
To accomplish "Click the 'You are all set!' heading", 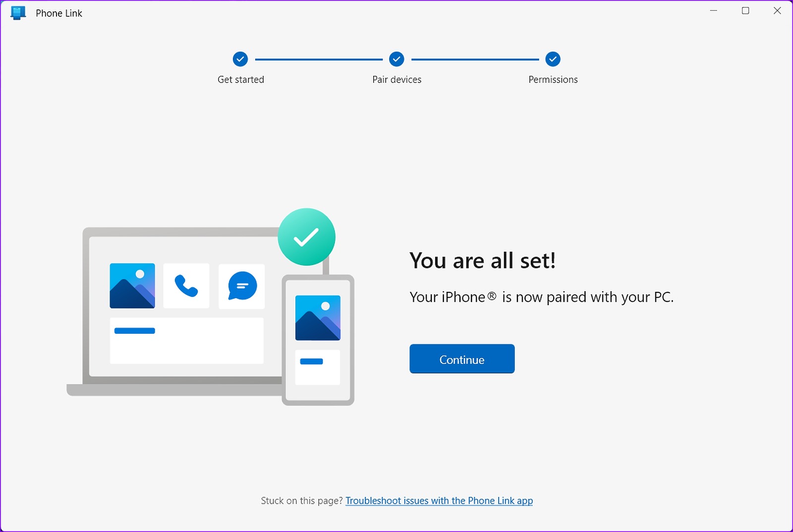I will pos(482,261).
